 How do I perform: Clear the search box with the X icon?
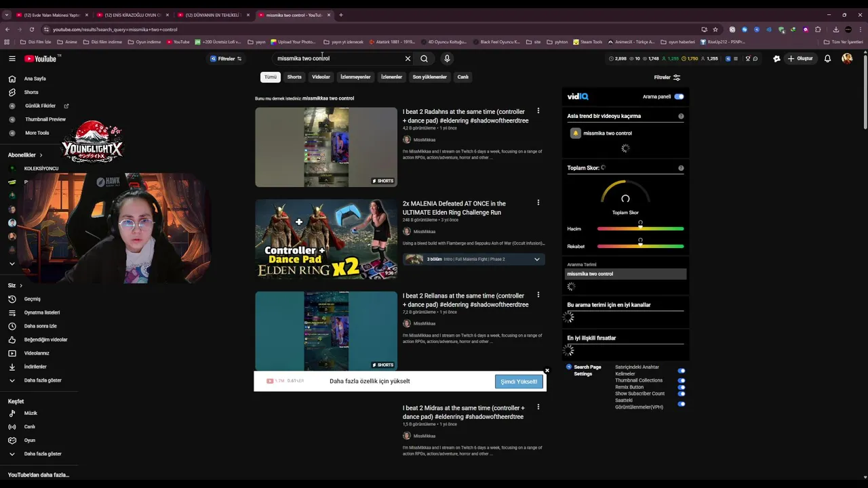coord(408,59)
